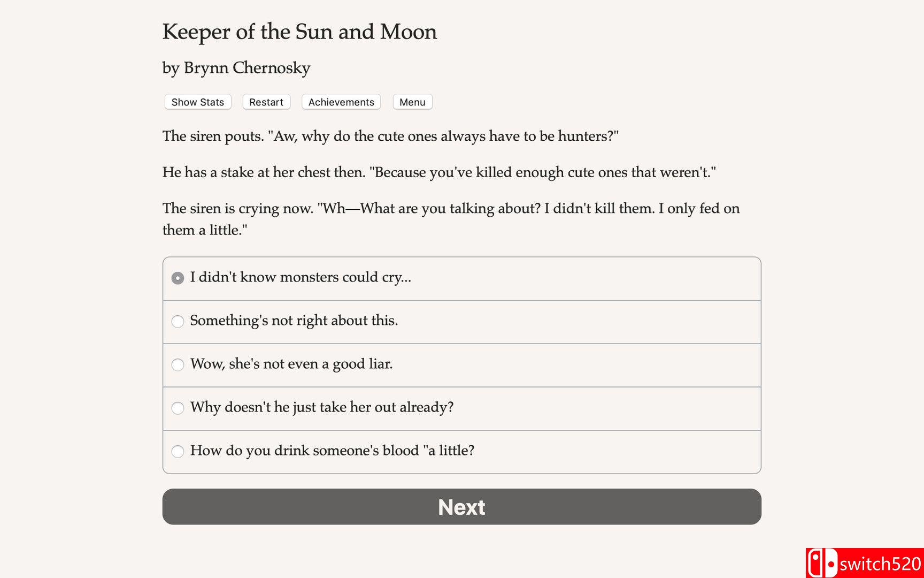
Task: Click the "Keeper of the Sun and Moon" title
Action: pos(299,32)
